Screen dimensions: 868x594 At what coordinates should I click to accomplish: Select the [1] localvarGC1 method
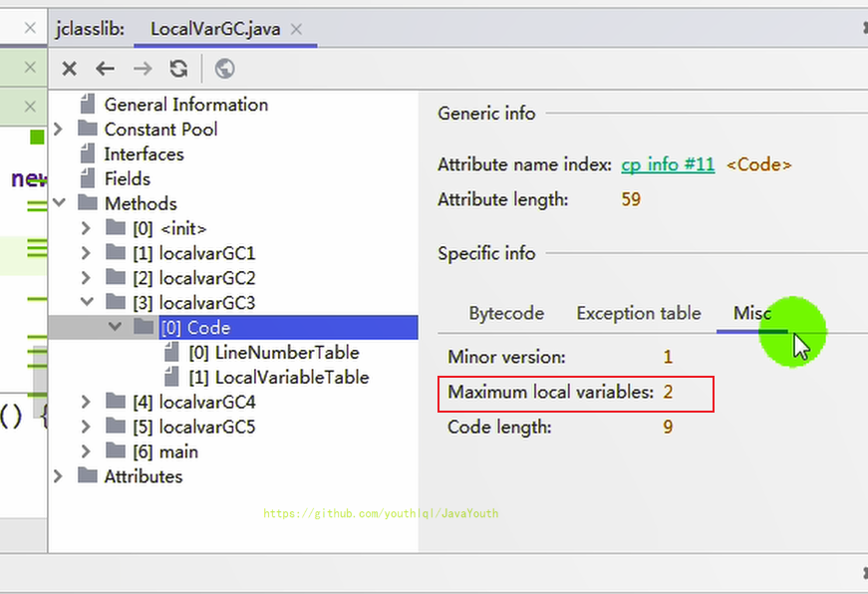(x=193, y=253)
